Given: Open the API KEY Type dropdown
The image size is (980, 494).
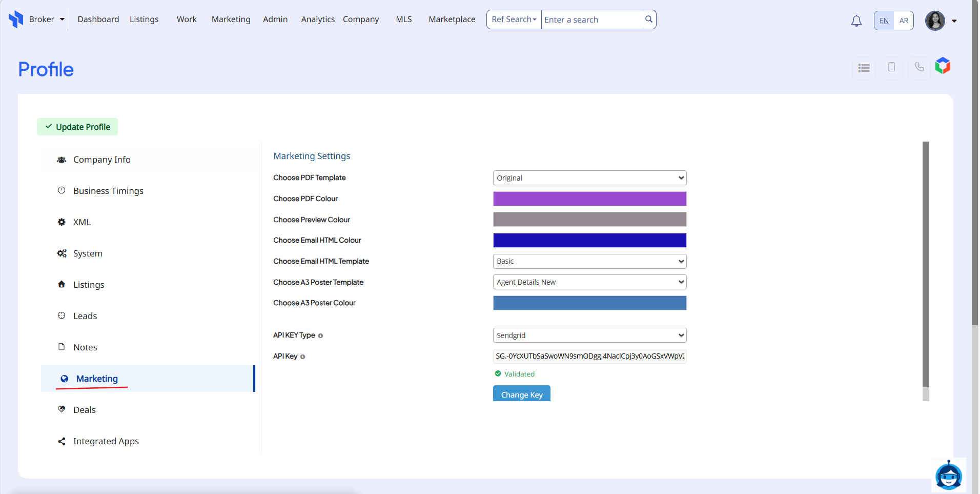Looking at the screenshot, I should click(x=589, y=335).
